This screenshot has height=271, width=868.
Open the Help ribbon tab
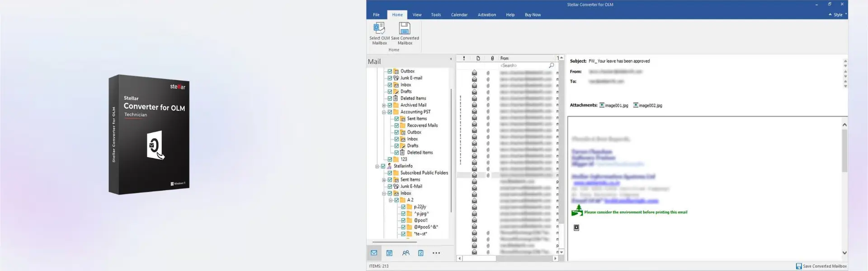(x=510, y=15)
